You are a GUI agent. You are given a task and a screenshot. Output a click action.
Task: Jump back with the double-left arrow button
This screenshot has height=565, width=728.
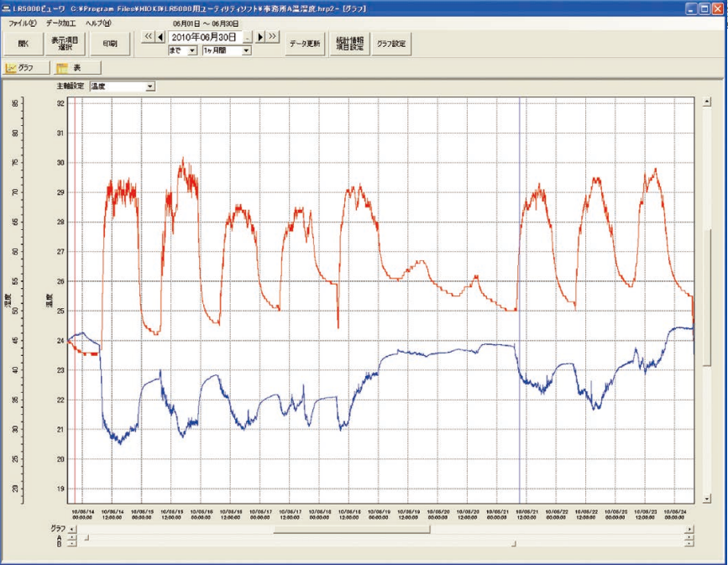[148, 37]
